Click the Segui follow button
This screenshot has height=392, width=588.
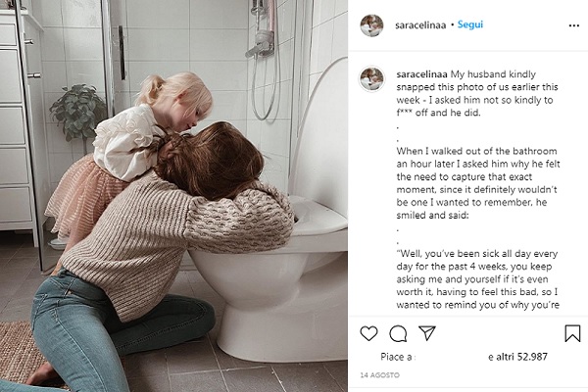[x=470, y=24]
